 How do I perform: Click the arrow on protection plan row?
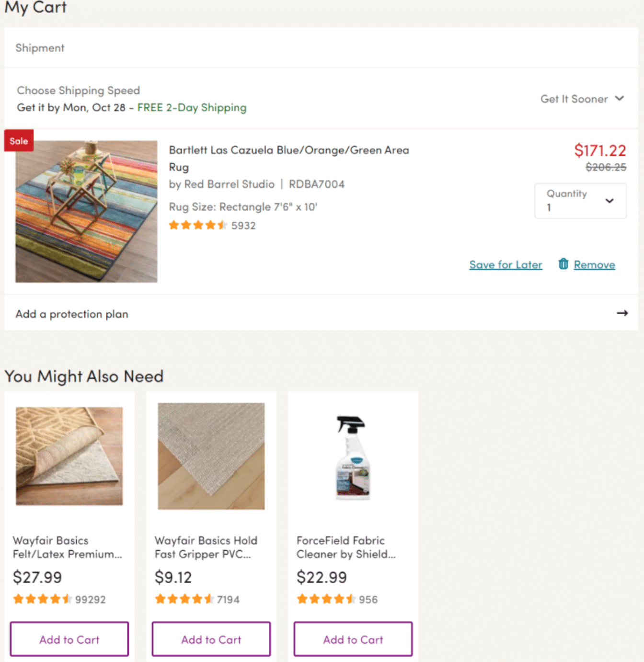(x=622, y=313)
